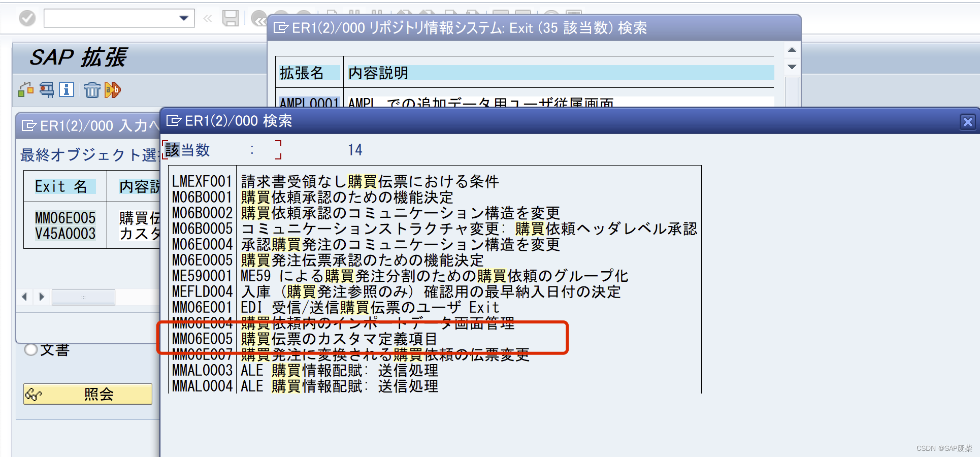Click right scroll arrow in 入力ヘルプ window
980x457 pixels.
point(42,297)
